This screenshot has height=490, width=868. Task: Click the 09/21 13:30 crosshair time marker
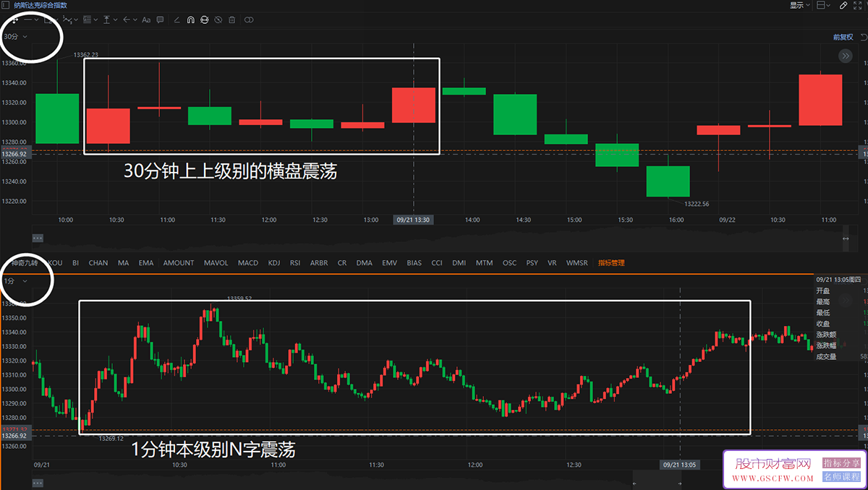pyautogui.click(x=413, y=220)
